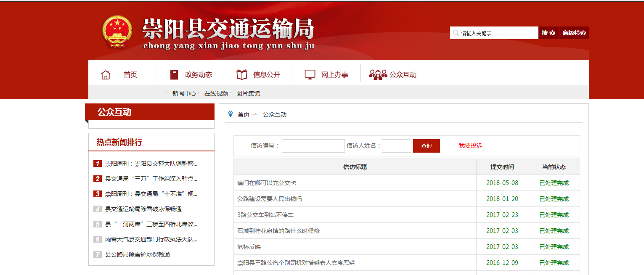This screenshot has width=644, height=275.
Task: Click rank 2 badge in hot news
Action: (98, 179)
